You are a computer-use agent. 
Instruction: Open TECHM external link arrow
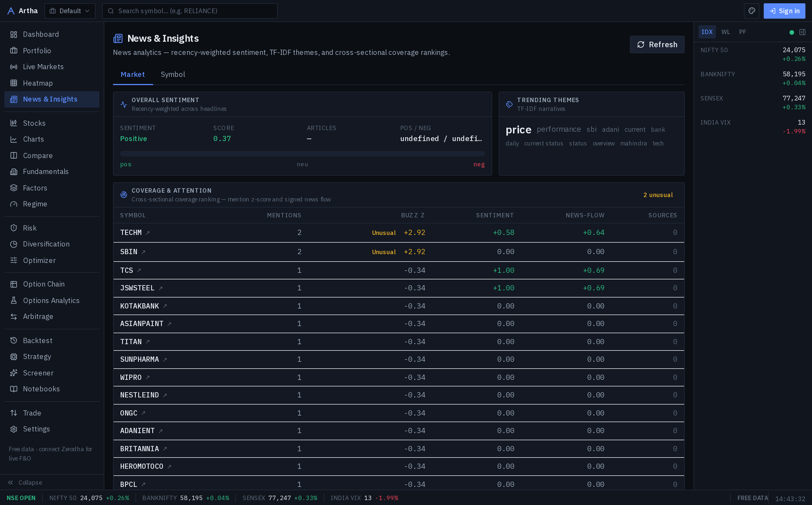pos(148,233)
